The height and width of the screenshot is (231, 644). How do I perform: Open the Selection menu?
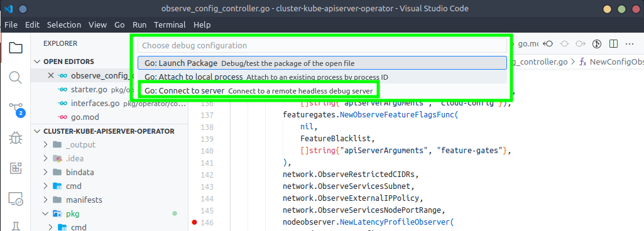point(64,24)
